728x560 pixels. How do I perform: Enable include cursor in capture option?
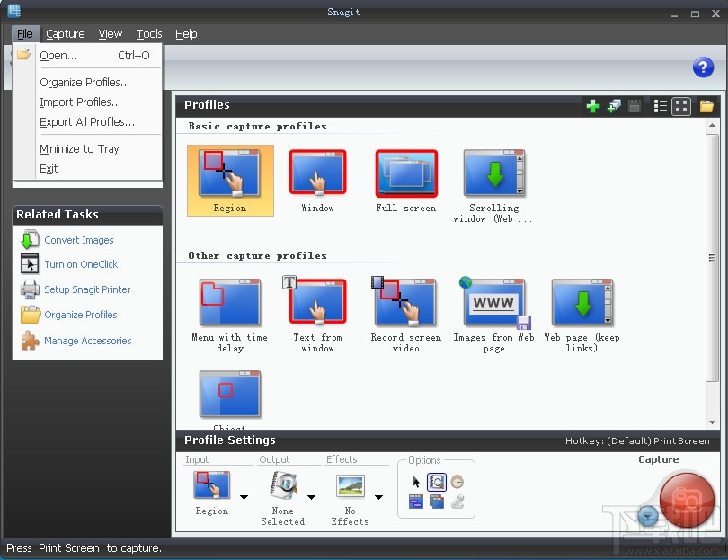click(x=416, y=481)
